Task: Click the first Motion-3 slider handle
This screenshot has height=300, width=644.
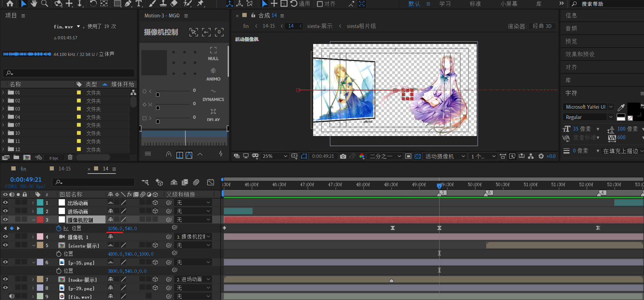Action: (158, 94)
